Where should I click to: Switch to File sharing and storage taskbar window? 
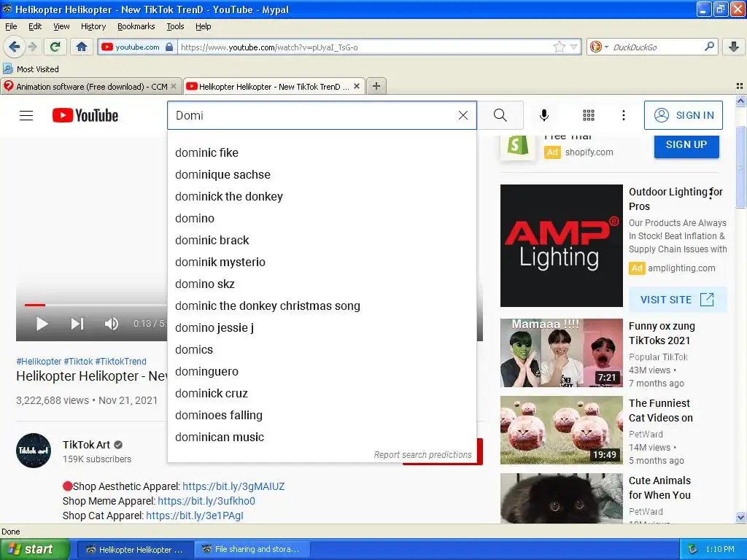coord(252,550)
